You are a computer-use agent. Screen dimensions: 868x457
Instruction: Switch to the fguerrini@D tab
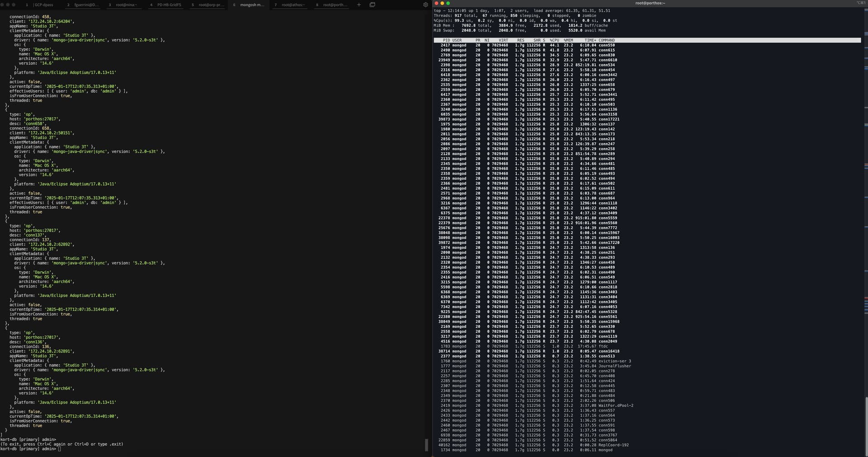85,5
